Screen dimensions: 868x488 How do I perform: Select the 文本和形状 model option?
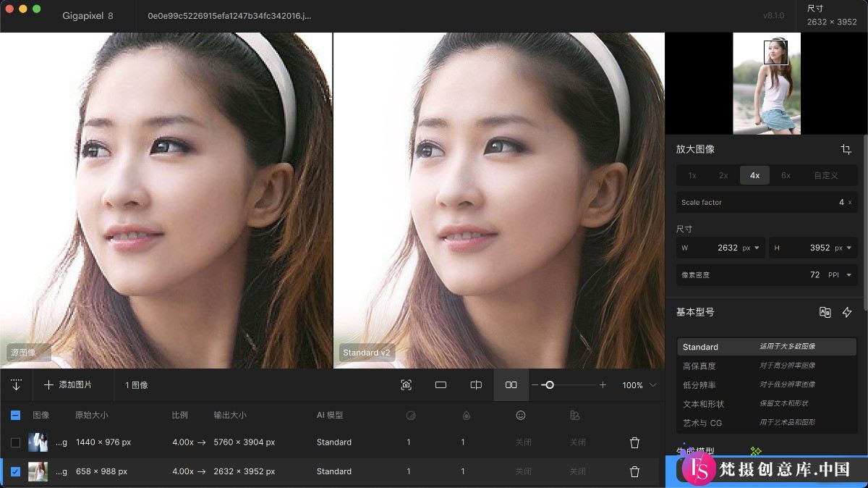point(767,403)
